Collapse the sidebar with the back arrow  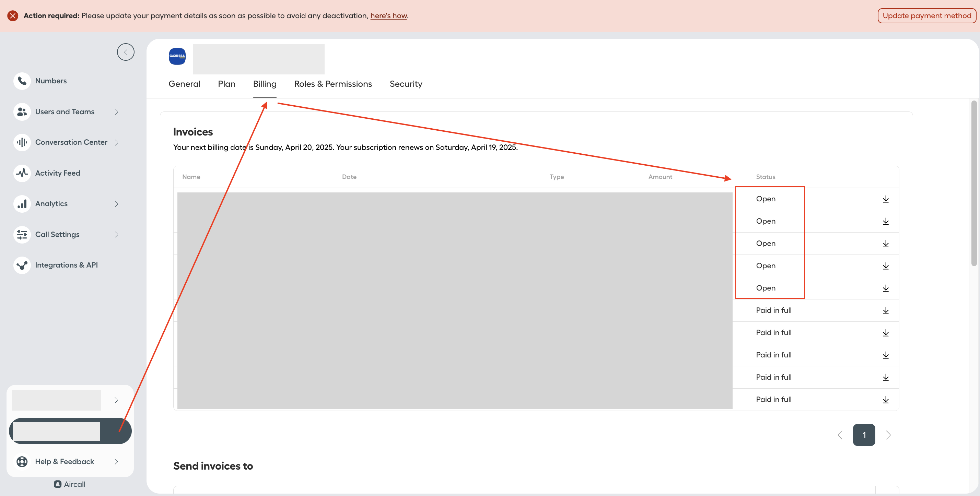point(126,52)
